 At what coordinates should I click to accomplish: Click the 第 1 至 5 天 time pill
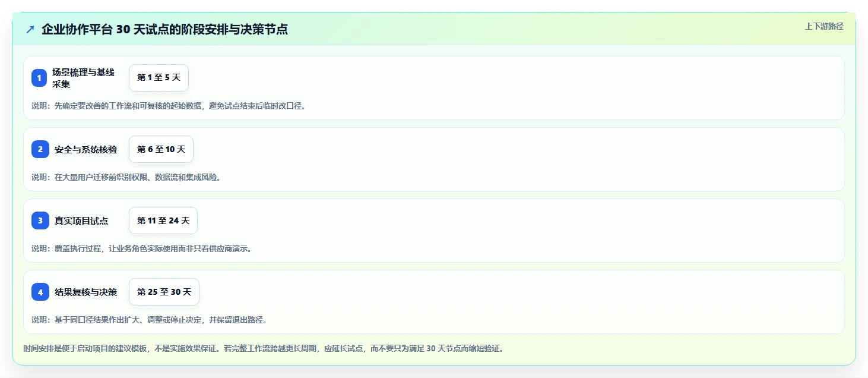coord(159,78)
